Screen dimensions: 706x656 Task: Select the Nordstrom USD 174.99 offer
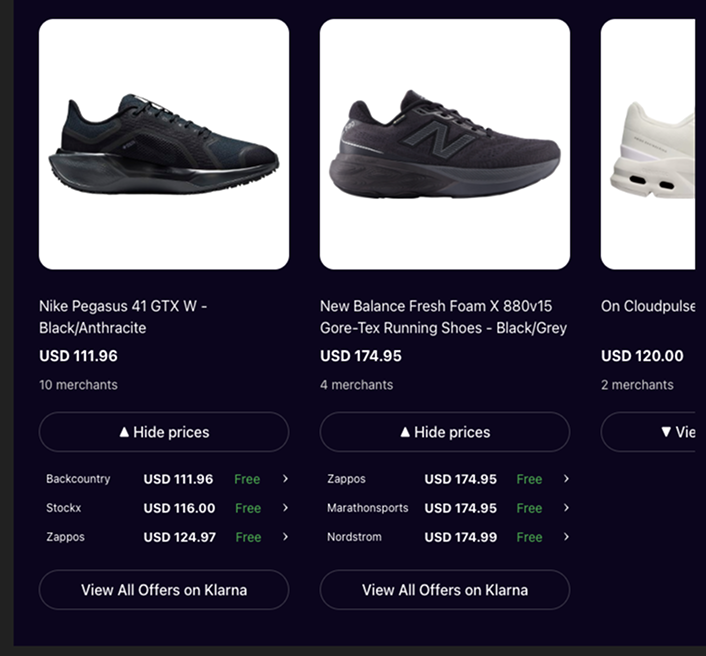coord(440,537)
